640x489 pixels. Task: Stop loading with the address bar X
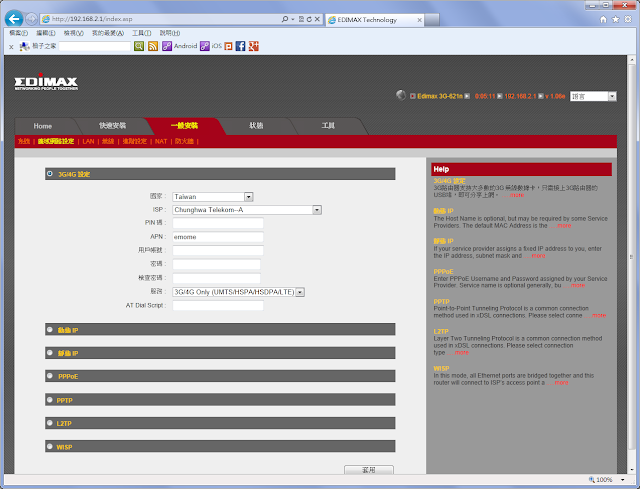[317, 19]
